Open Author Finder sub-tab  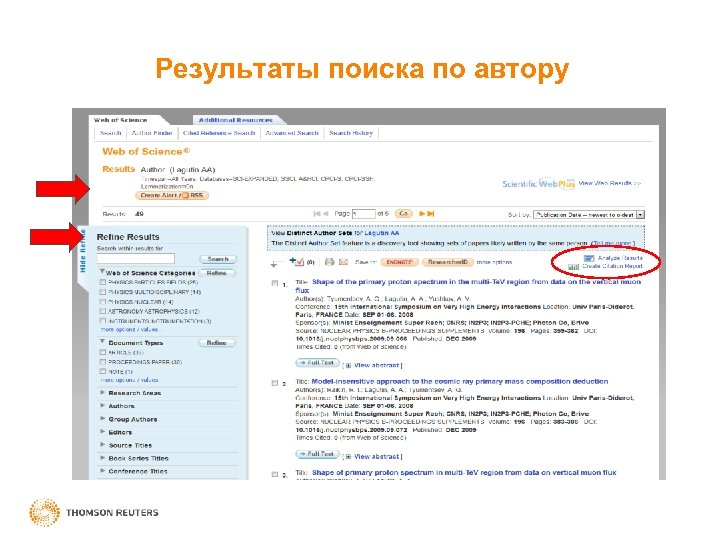[152, 133]
